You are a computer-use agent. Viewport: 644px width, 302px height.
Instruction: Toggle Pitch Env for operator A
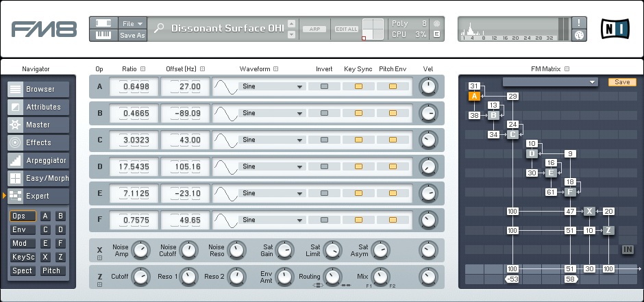point(393,86)
